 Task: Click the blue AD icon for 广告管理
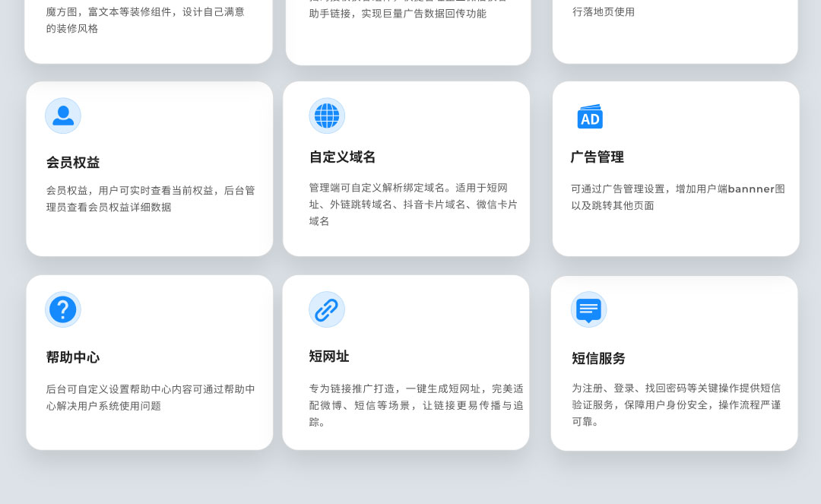(x=590, y=117)
